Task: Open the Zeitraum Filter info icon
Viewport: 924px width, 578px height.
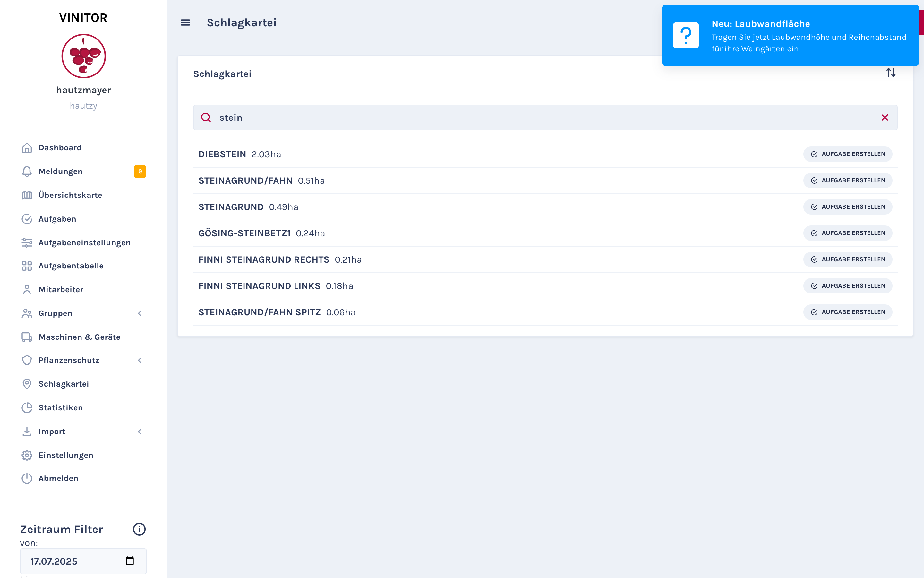Action: 139,529
